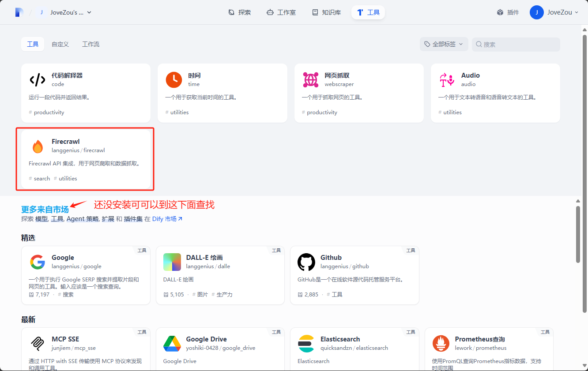Viewport: 588px width, 371px height.
Task: Open the JoveZou account menu
Action: (554, 12)
